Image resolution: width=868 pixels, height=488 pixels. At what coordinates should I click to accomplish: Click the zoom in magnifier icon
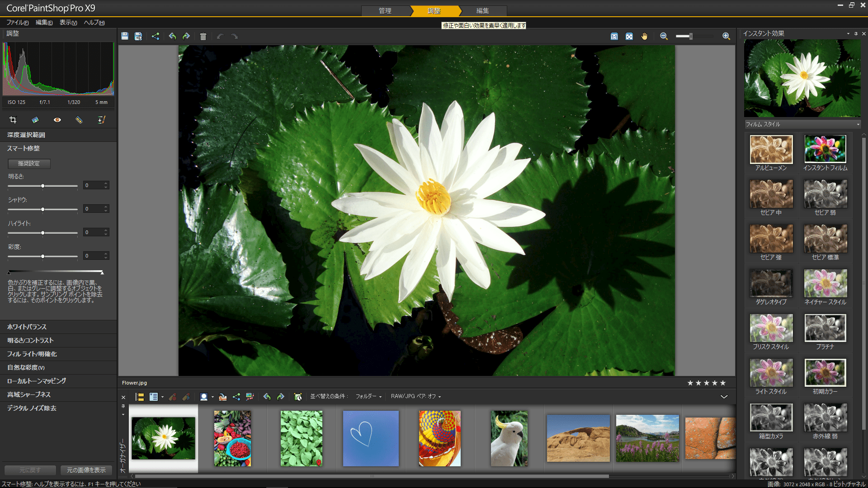click(726, 36)
